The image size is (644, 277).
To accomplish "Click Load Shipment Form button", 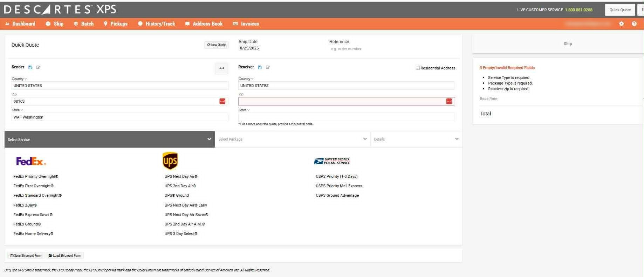I will pyautogui.click(x=64, y=256).
